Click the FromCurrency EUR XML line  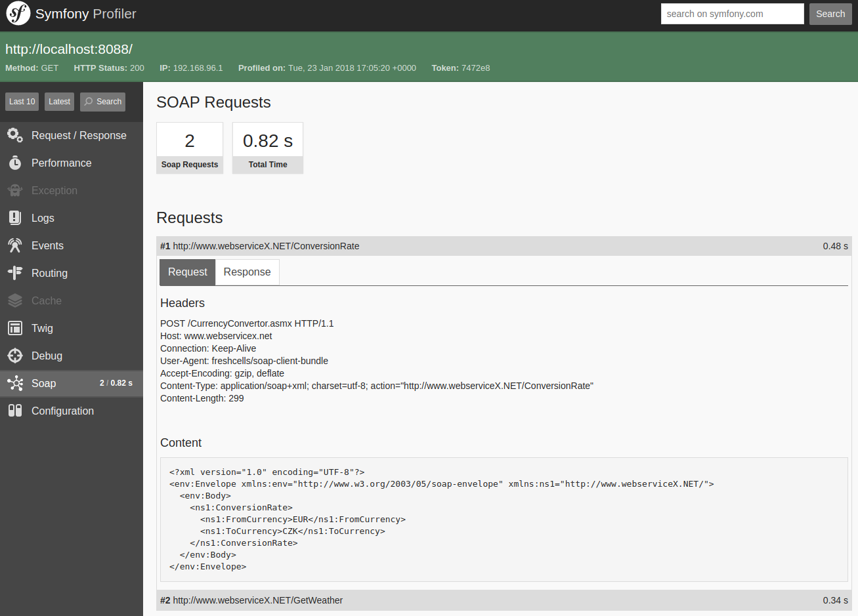[x=303, y=520]
